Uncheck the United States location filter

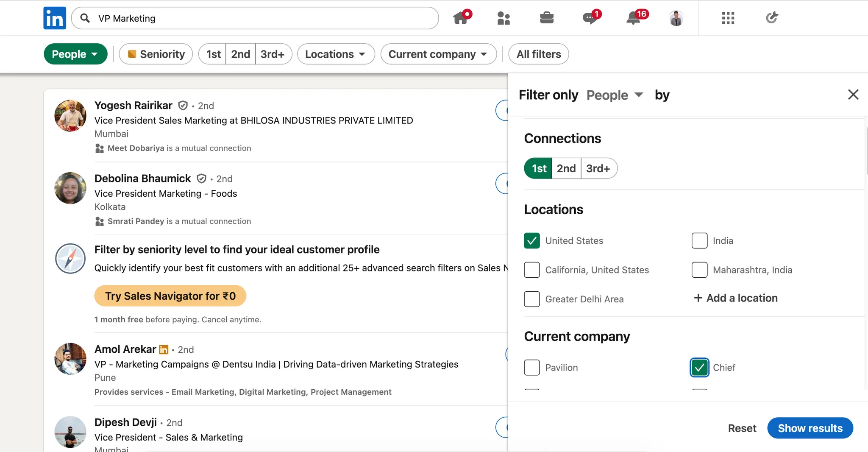pos(531,240)
